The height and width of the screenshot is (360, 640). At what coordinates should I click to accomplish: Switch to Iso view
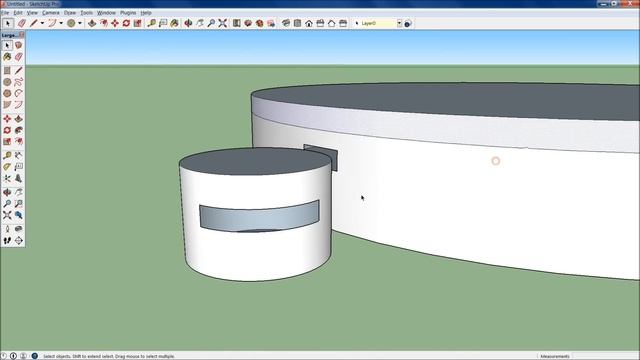(286, 23)
